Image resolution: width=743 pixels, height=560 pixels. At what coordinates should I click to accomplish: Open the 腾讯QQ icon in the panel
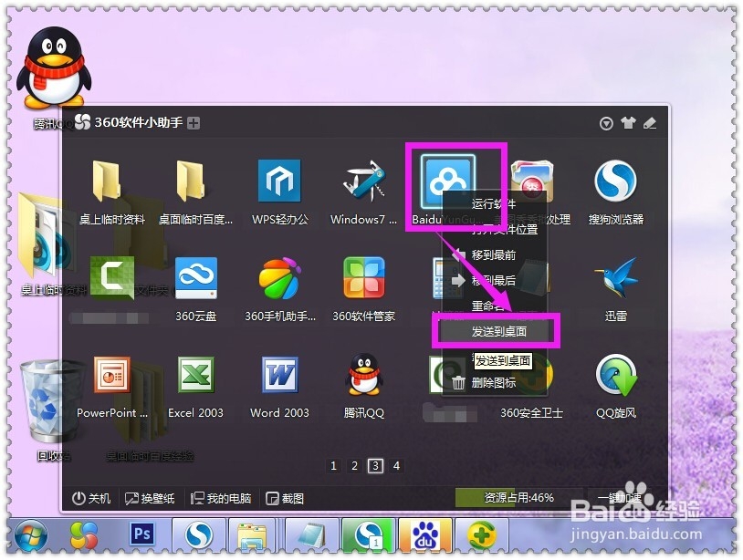[x=363, y=375]
